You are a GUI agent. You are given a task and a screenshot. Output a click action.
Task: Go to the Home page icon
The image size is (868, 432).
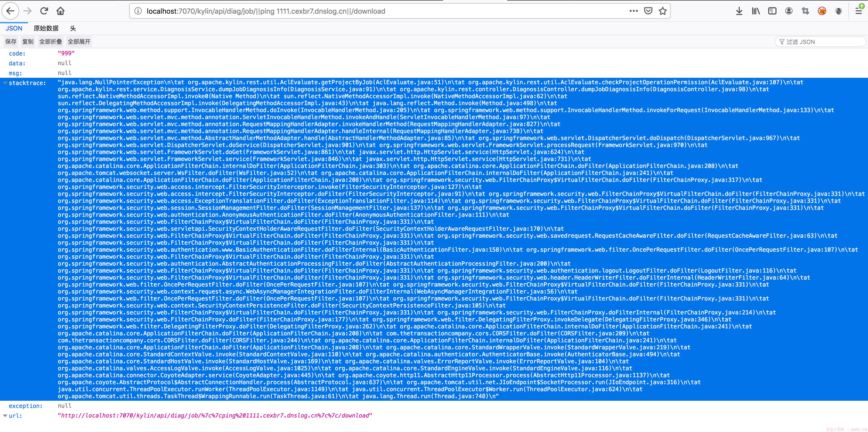point(61,11)
